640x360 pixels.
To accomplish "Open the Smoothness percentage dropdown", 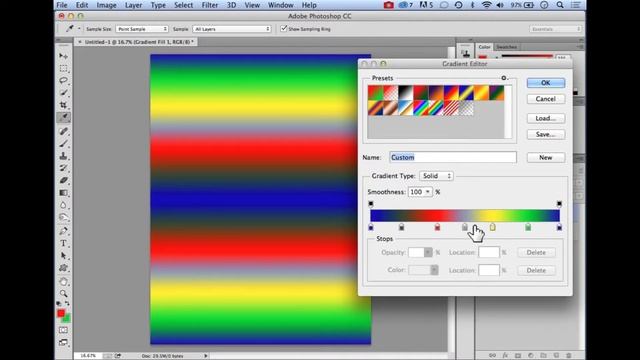I will pyautogui.click(x=427, y=192).
